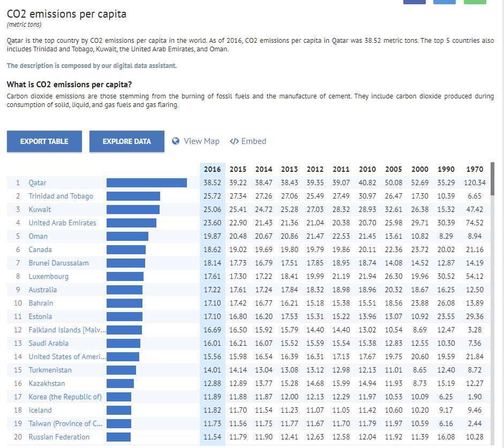Click the embed code brackets icon
Viewport: 504px width, 448px height.
tap(234, 141)
